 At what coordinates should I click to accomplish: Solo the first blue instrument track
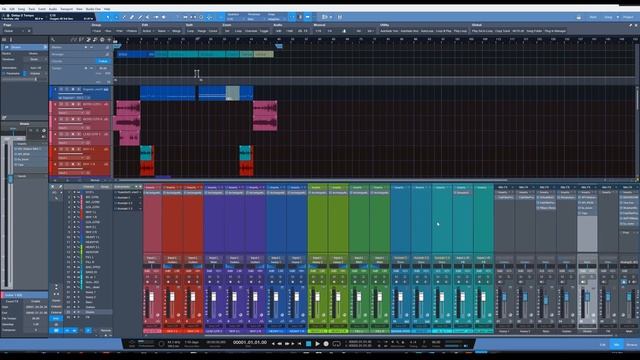coord(67,89)
